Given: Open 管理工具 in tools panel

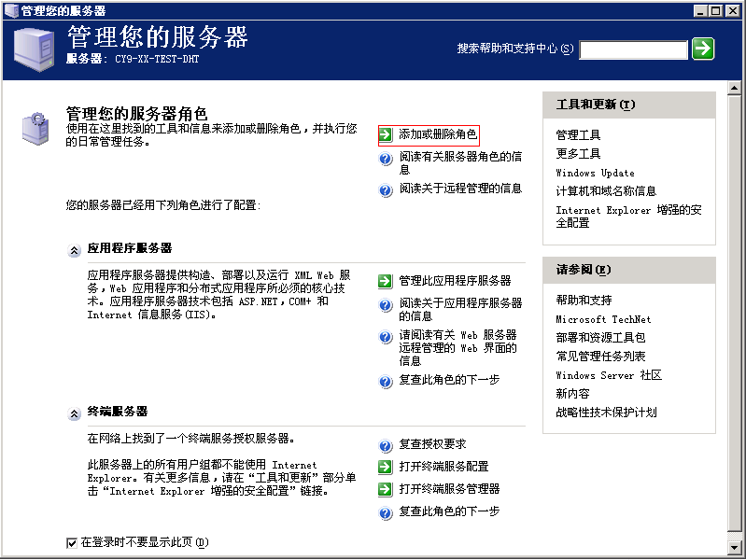Looking at the screenshot, I should [578, 135].
